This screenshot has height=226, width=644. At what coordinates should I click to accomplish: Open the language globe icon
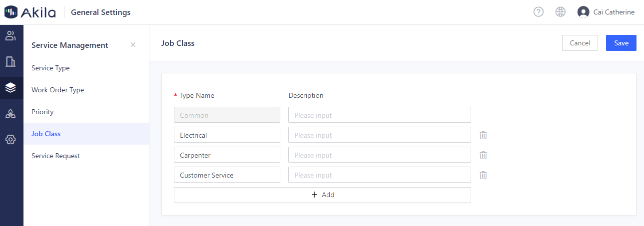pyautogui.click(x=561, y=12)
